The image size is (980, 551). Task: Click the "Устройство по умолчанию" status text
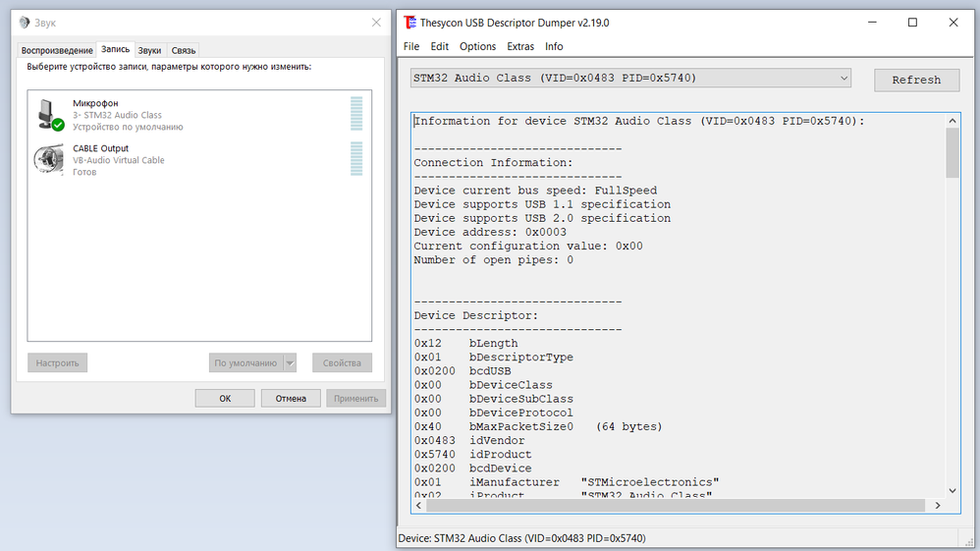point(128,127)
